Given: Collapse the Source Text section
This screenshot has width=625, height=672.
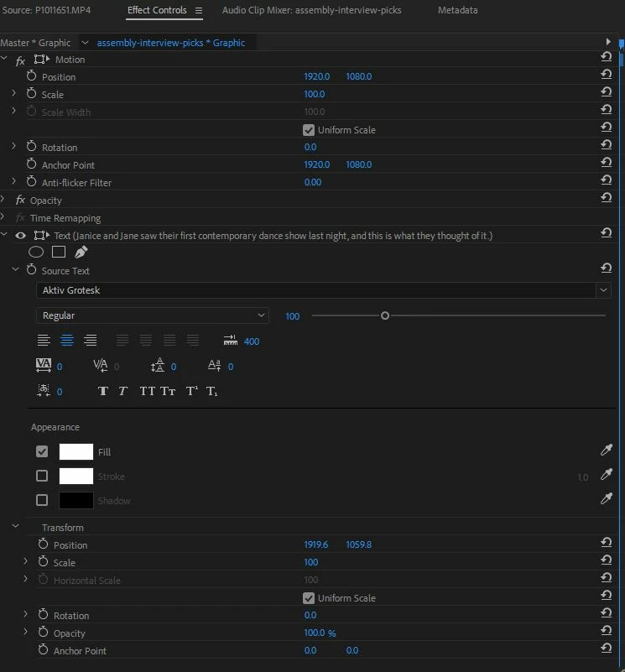Looking at the screenshot, I should (15, 269).
